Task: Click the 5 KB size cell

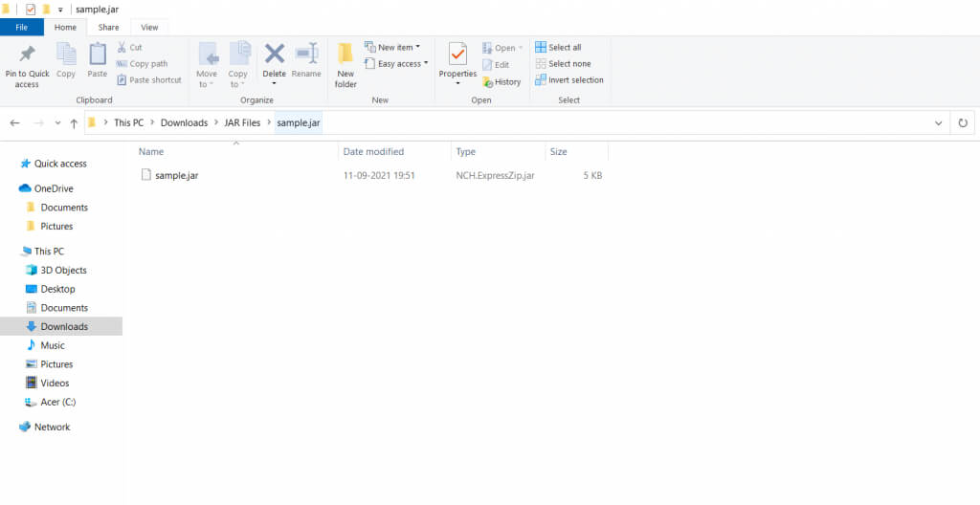Action: click(592, 176)
